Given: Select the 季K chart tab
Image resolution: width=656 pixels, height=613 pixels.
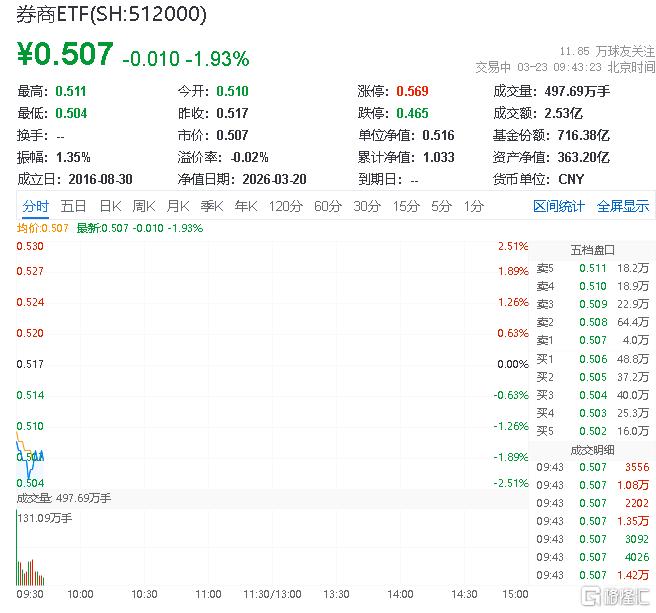Looking at the screenshot, I should click(212, 206).
